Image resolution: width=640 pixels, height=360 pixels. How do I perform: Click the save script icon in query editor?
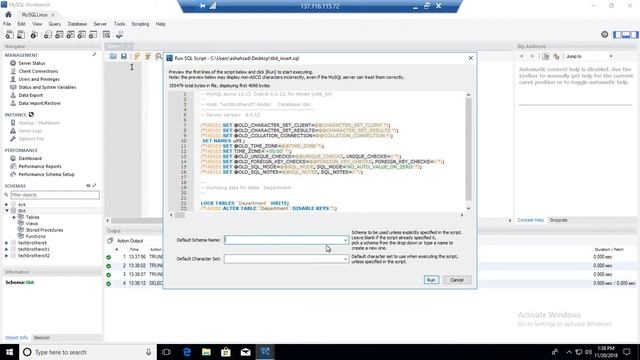(x=124, y=56)
